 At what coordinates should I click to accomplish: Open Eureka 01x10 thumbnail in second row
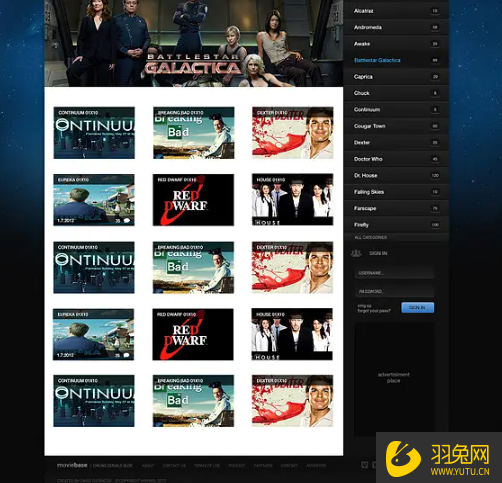pos(94,200)
